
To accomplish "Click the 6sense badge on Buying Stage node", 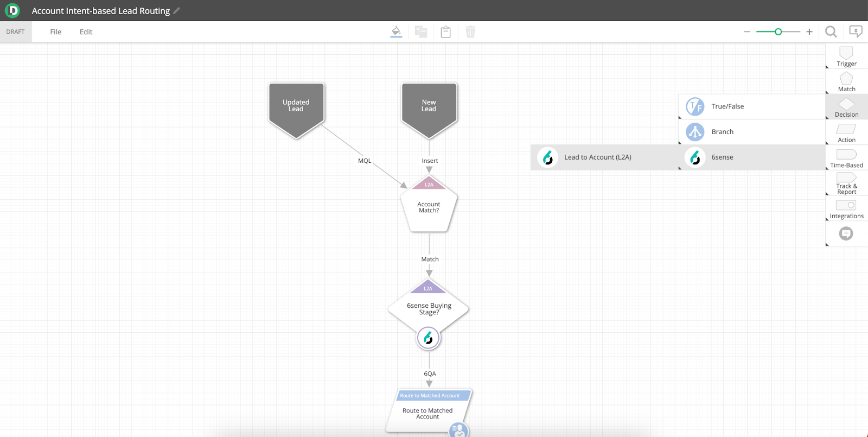I will [428, 338].
